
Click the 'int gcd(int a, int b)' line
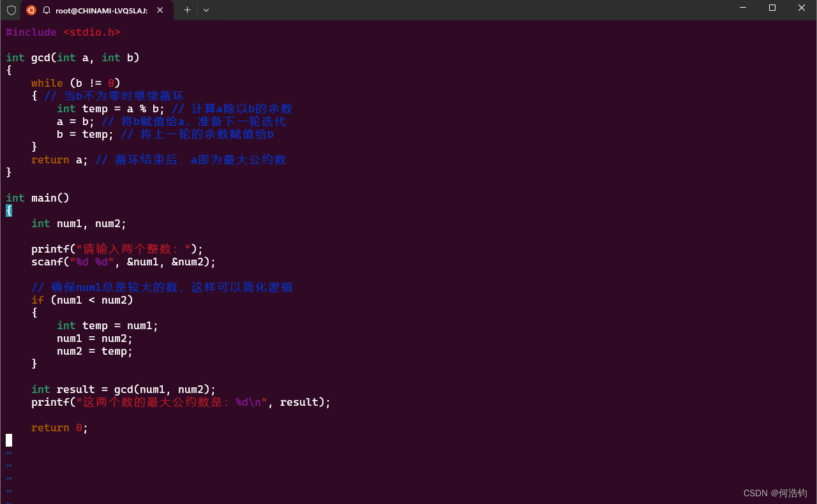pyautogui.click(x=73, y=57)
